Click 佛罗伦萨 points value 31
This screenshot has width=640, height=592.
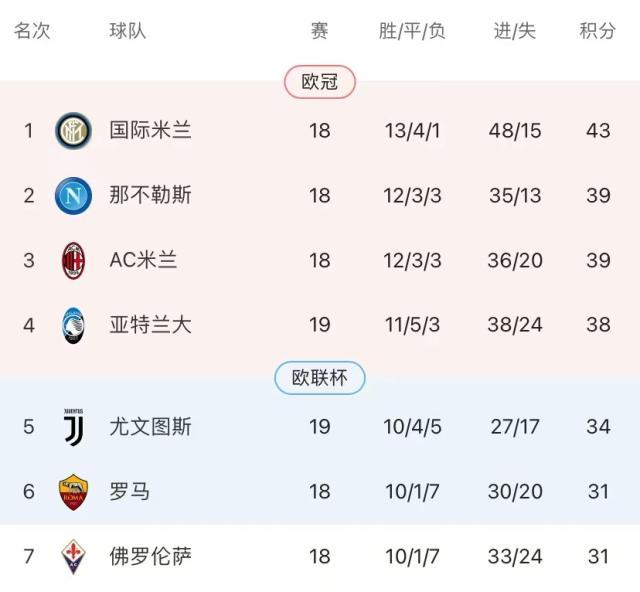[598, 556]
